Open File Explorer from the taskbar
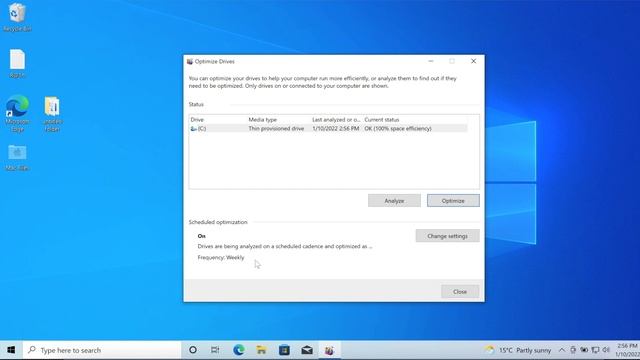The width and height of the screenshot is (640, 360). [261, 350]
